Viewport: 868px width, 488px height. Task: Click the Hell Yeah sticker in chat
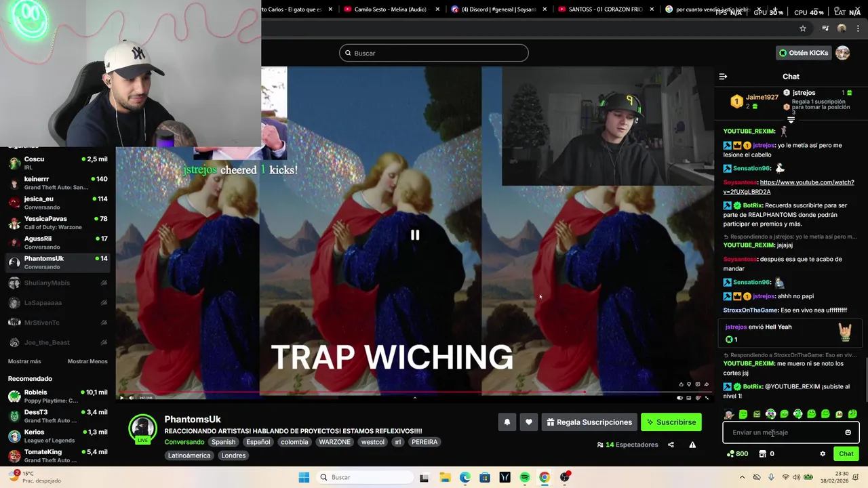click(845, 331)
